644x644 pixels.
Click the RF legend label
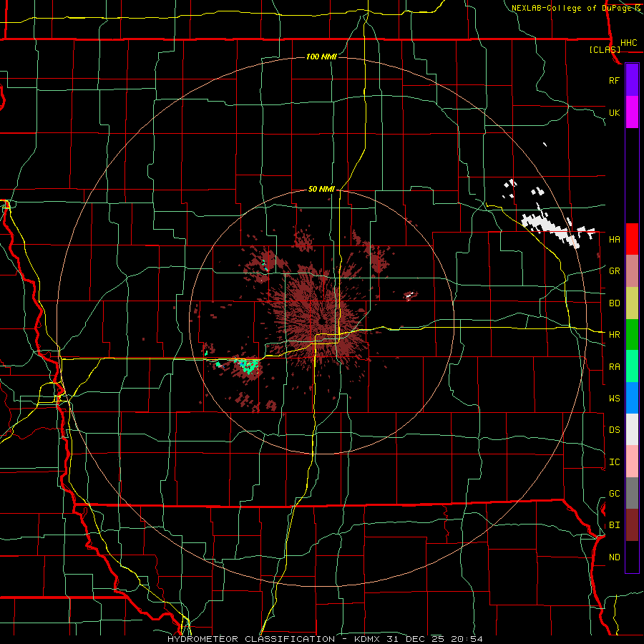click(x=614, y=80)
